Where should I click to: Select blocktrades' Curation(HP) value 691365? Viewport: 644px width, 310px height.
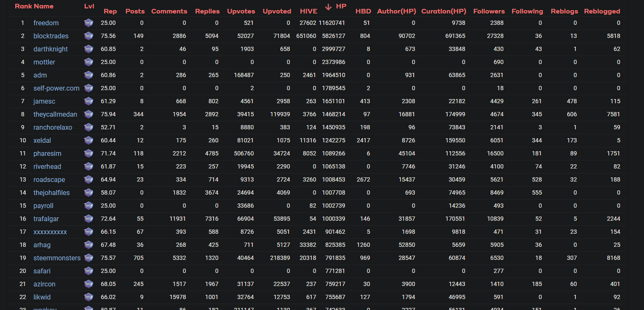tap(455, 36)
